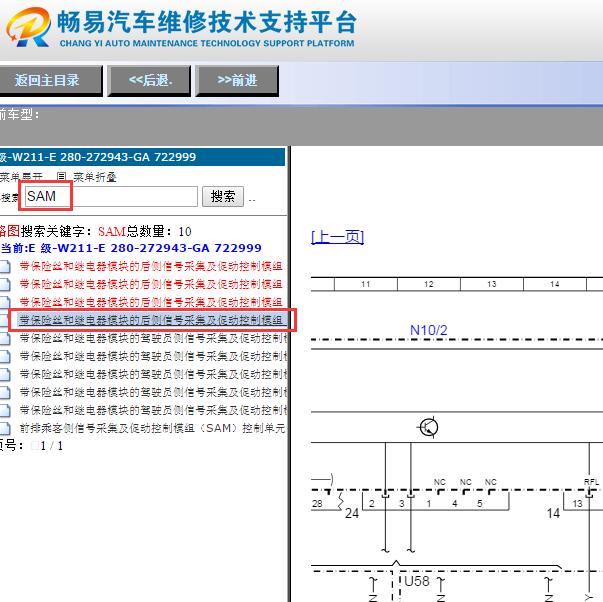Click column header 12 in the diagram ruler
The image size is (603, 602).
(x=428, y=284)
